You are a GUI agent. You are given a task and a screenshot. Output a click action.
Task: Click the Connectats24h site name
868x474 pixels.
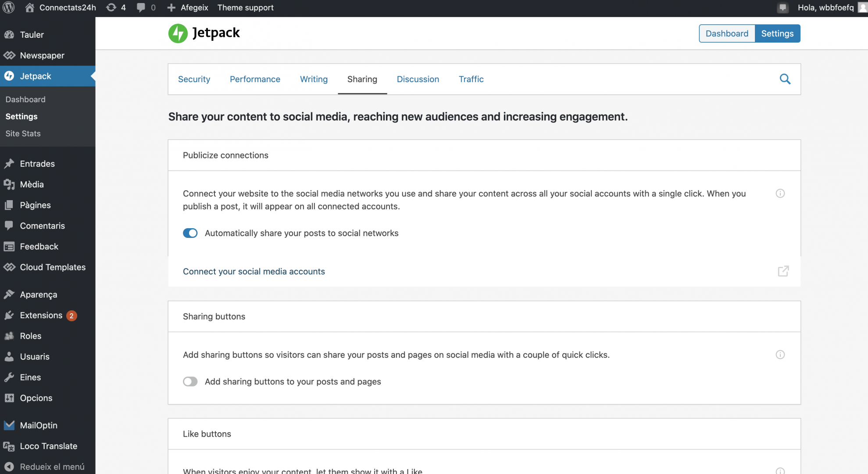(x=68, y=7)
